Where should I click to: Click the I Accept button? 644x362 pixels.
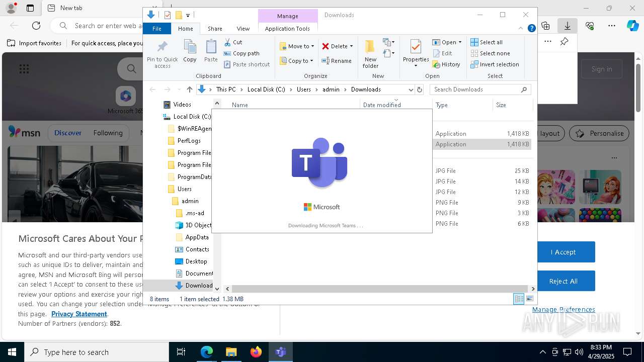pos(563,252)
